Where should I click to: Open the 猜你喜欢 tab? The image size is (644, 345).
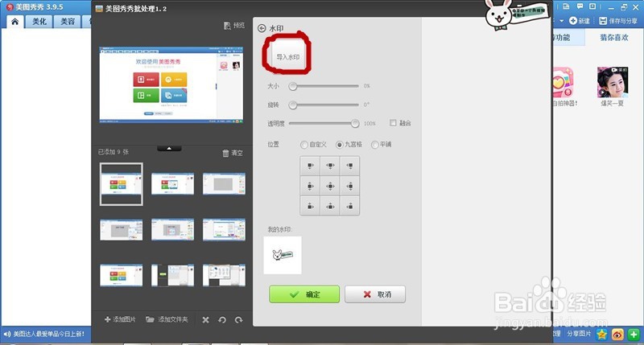(614, 37)
